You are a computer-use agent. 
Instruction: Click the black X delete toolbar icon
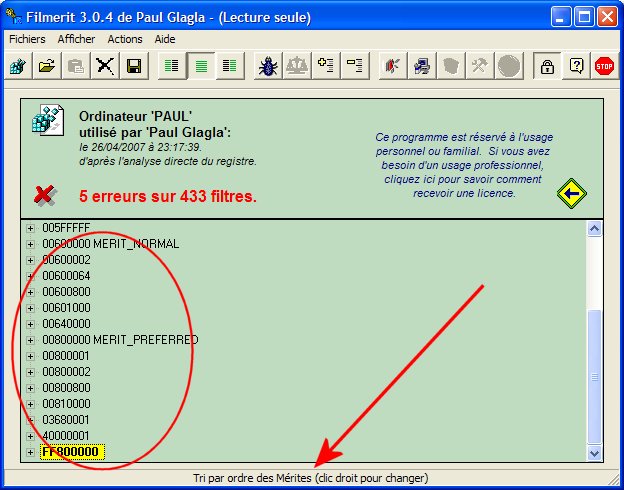pos(105,66)
